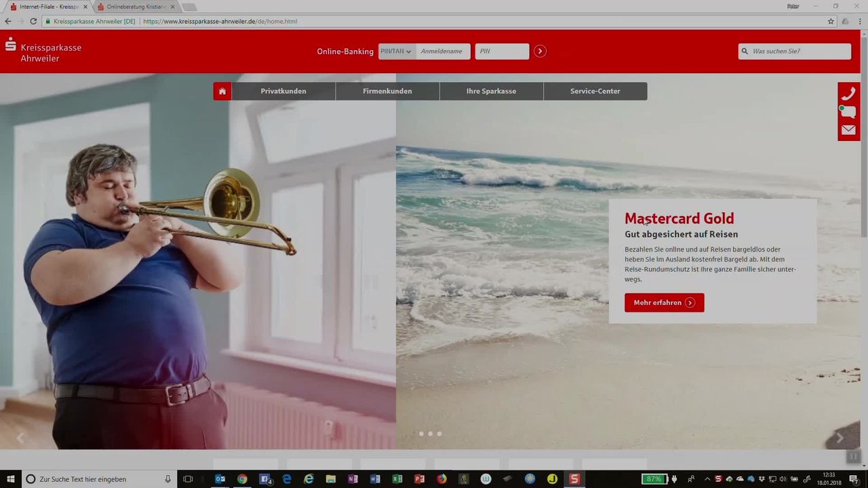Go back in Chrome browser

[x=8, y=21]
